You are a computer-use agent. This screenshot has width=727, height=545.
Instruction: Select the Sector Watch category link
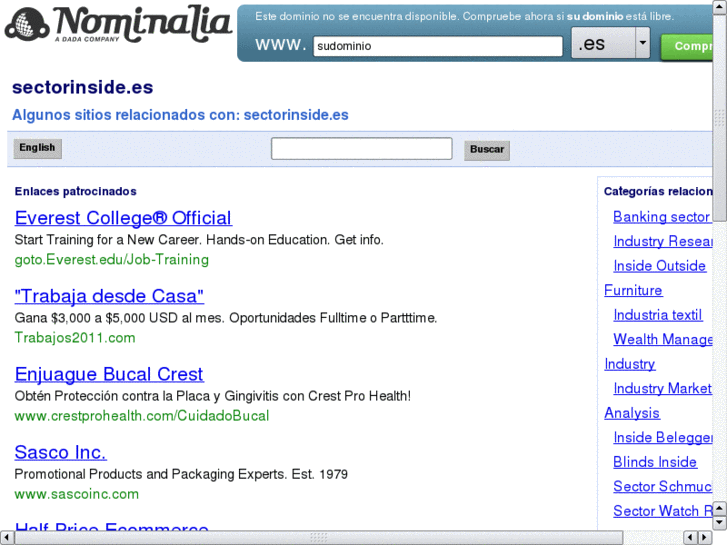(x=663, y=511)
